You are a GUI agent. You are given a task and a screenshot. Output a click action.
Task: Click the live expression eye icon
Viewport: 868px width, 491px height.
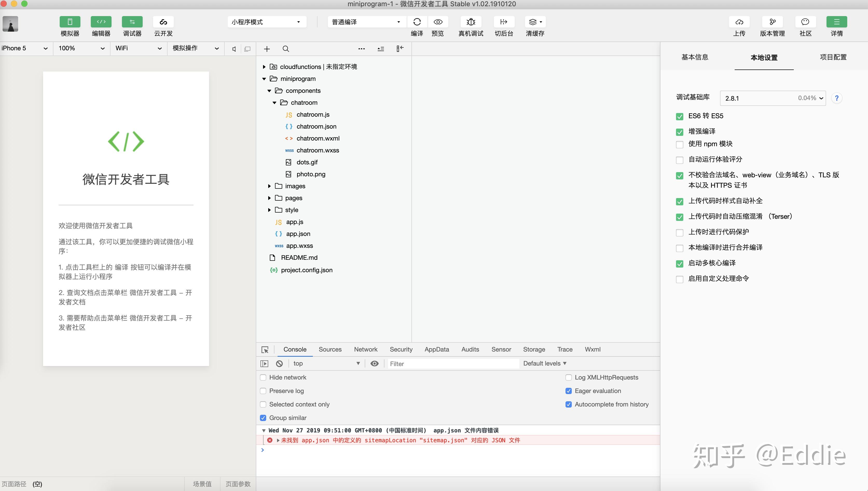tap(374, 363)
